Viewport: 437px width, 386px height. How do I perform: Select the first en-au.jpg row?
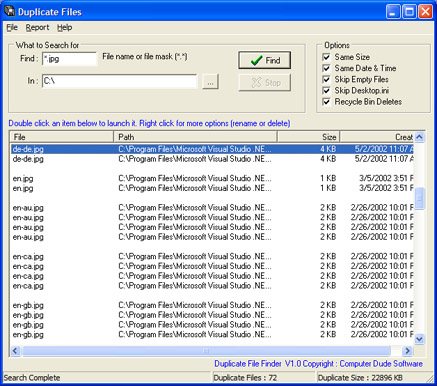[x=212, y=208]
